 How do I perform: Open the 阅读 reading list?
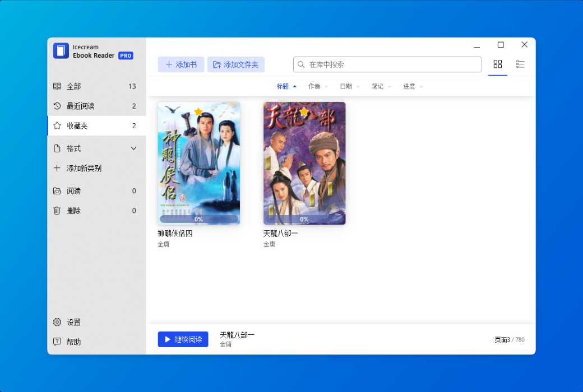click(73, 190)
